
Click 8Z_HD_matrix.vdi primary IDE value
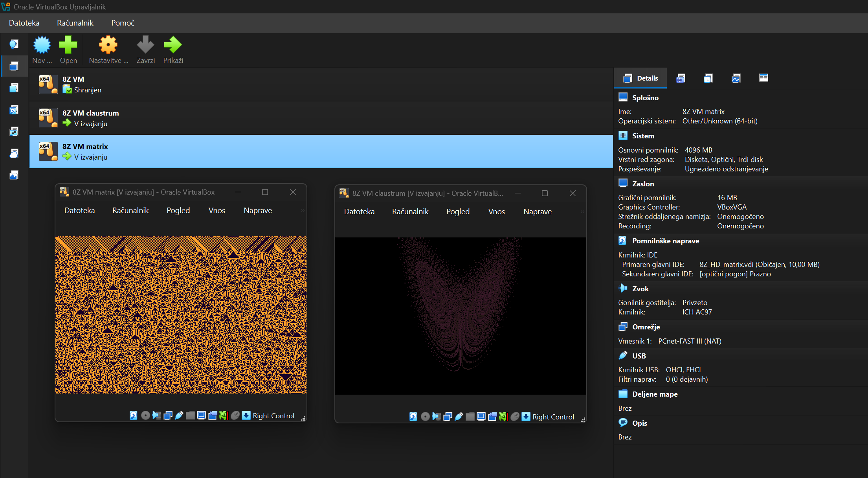[x=760, y=265]
